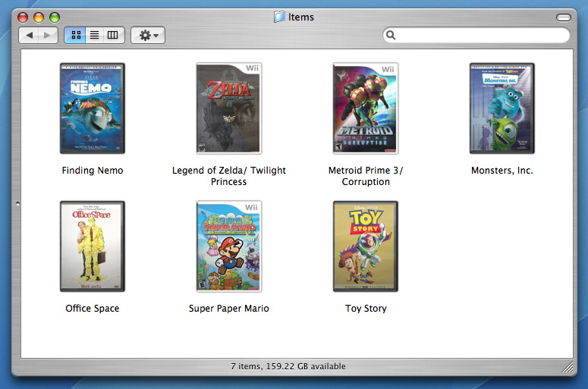
Task: Switch to column view
Action: (113, 35)
